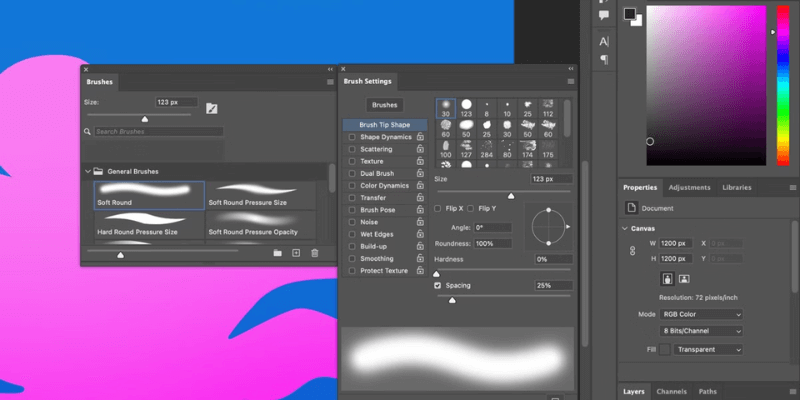Open the Character panel icon
This screenshot has width=800, height=400.
(604, 41)
